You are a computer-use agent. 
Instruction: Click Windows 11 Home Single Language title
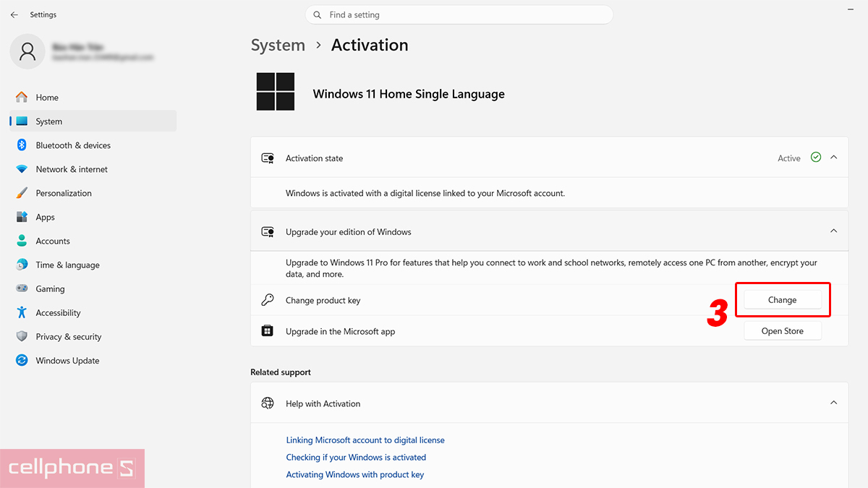coord(409,94)
